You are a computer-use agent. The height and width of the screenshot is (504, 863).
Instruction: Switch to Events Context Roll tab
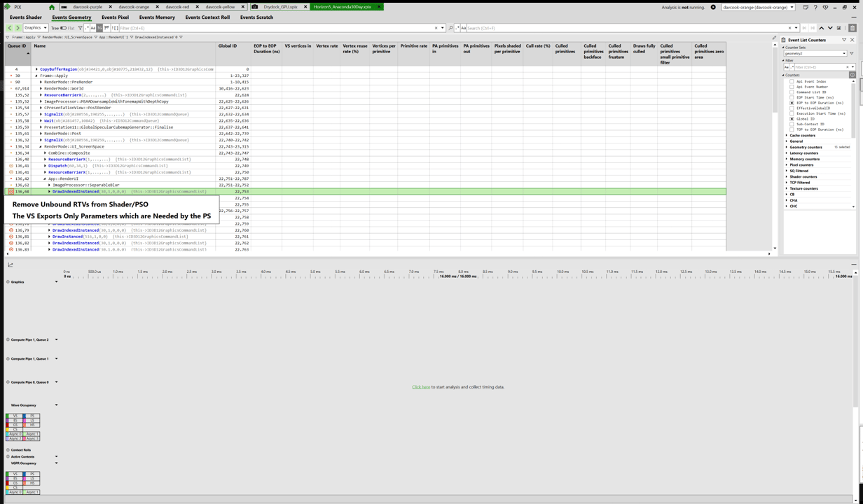coord(207,17)
